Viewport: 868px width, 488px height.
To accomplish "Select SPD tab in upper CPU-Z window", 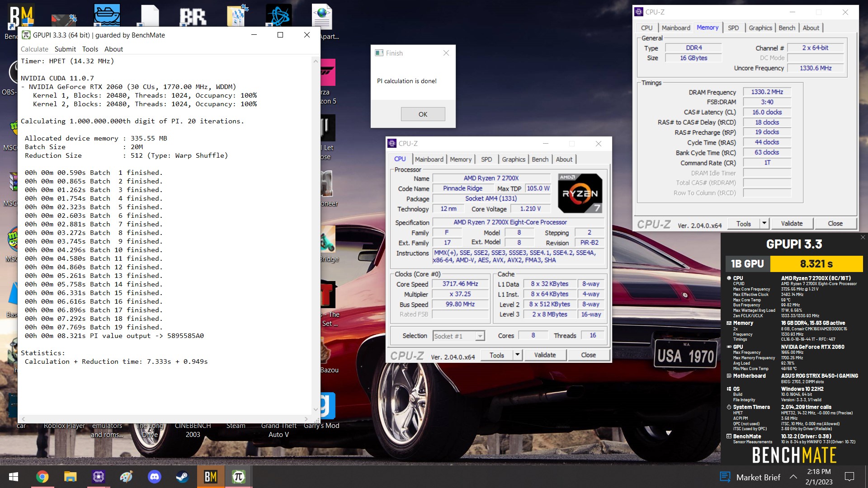I will point(733,28).
